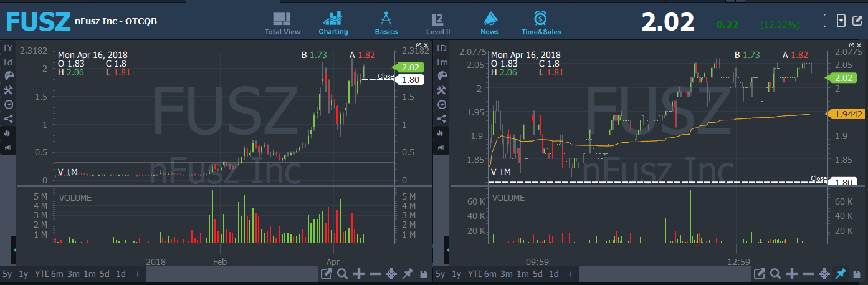
Task: Open left chart tools wrench icon
Action: pos(7,90)
